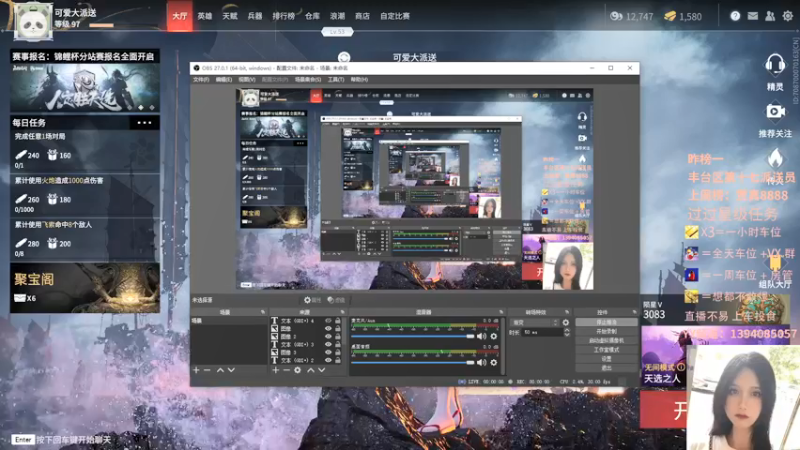Open OBS 帮助(H) menu
Image resolution: width=800 pixels, height=450 pixels.
point(359,80)
